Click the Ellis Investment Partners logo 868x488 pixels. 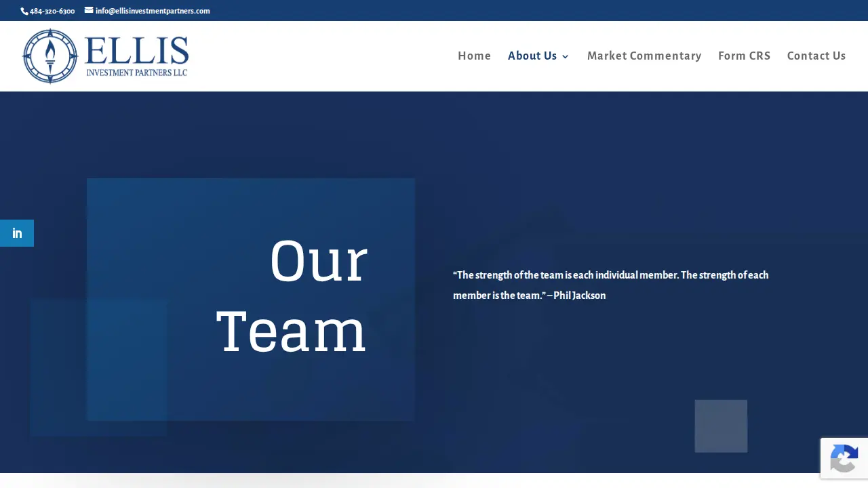[106, 56]
